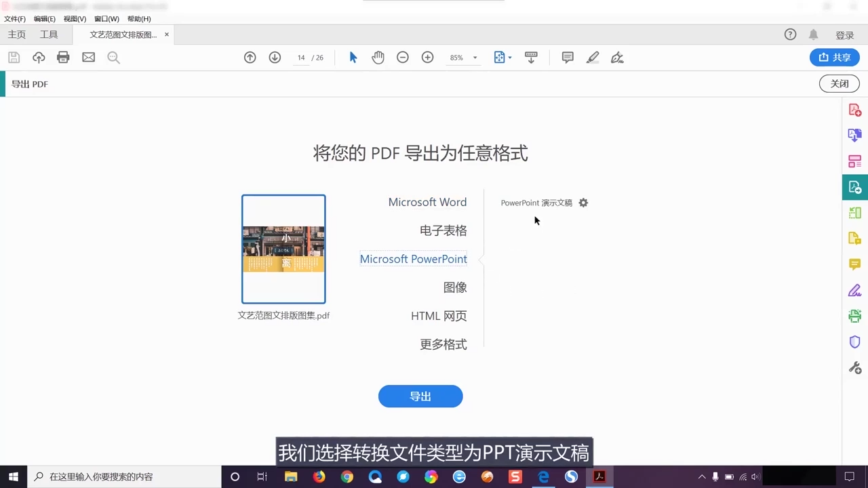The image size is (868, 488).
Task: Select the Hand pan tool
Action: tap(378, 58)
